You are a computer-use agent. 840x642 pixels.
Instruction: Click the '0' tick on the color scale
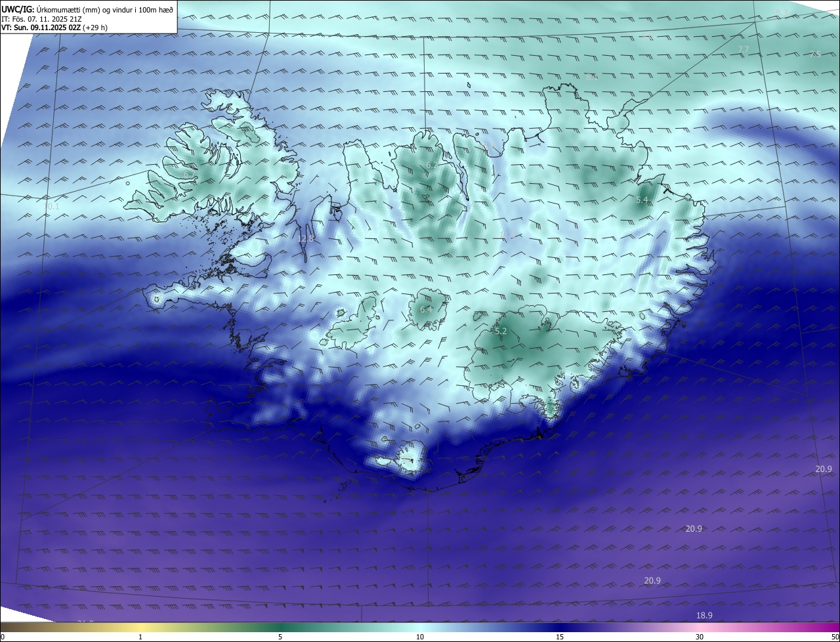3,637
